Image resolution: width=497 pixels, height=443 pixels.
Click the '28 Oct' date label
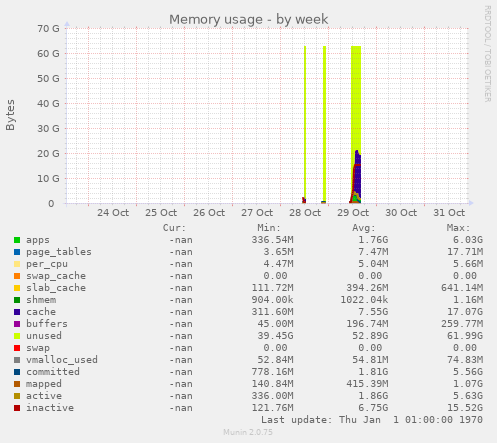tap(305, 213)
